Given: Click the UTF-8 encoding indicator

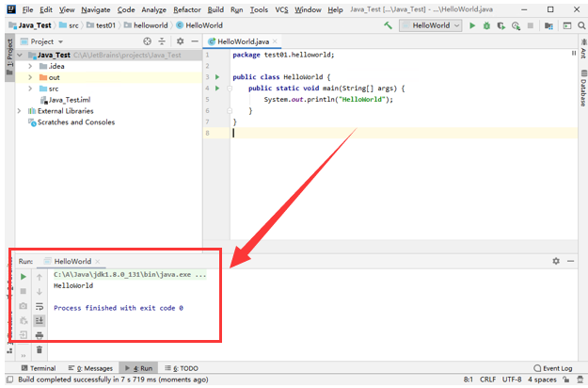Looking at the screenshot, I should tap(512, 380).
